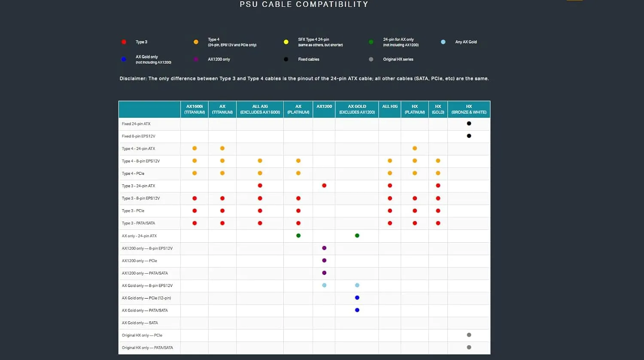Select the ALL HXi column header
This screenshot has width=644, height=360.
click(x=390, y=109)
